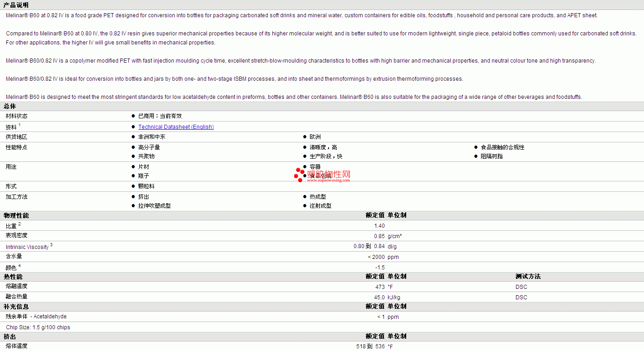The height and width of the screenshot is (351, 644).
Task: Select the 0.80 到 0.84 viscosity value
Action: pos(369,246)
